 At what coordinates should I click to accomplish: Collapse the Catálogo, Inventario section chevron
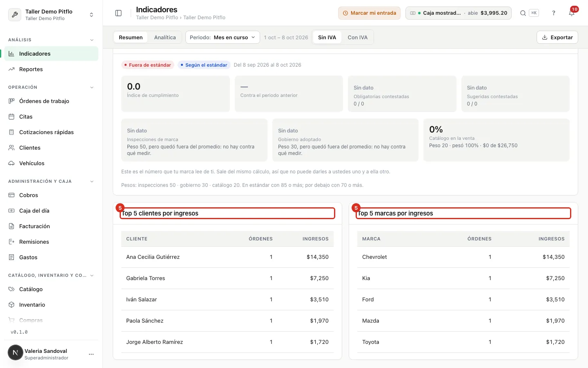pyautogui.click(x=92, y=276)
